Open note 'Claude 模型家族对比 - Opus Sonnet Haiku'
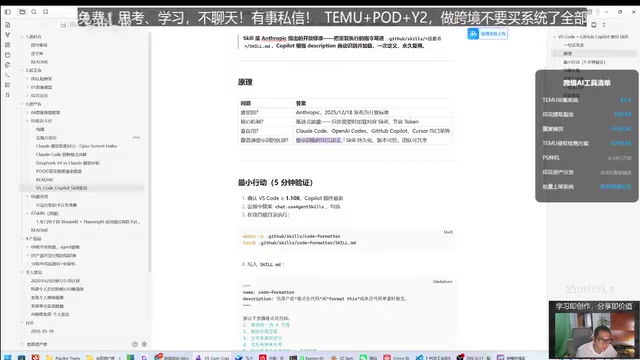640x360 pixels. (x=76, y=146)
